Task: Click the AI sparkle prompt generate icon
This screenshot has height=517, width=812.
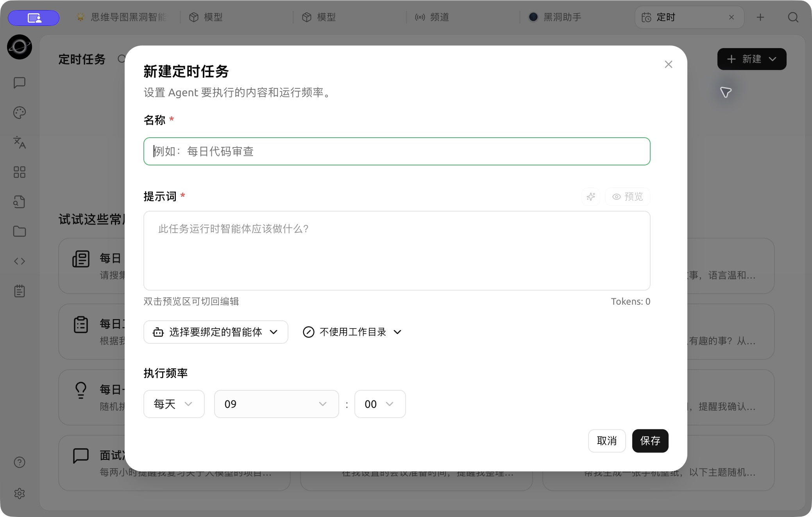Action: point(591,197)
